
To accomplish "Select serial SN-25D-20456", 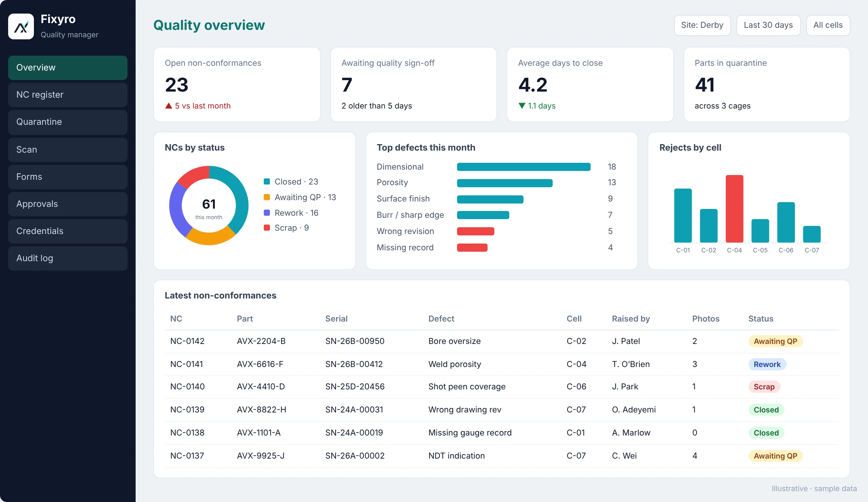I will tap(355, 387).
